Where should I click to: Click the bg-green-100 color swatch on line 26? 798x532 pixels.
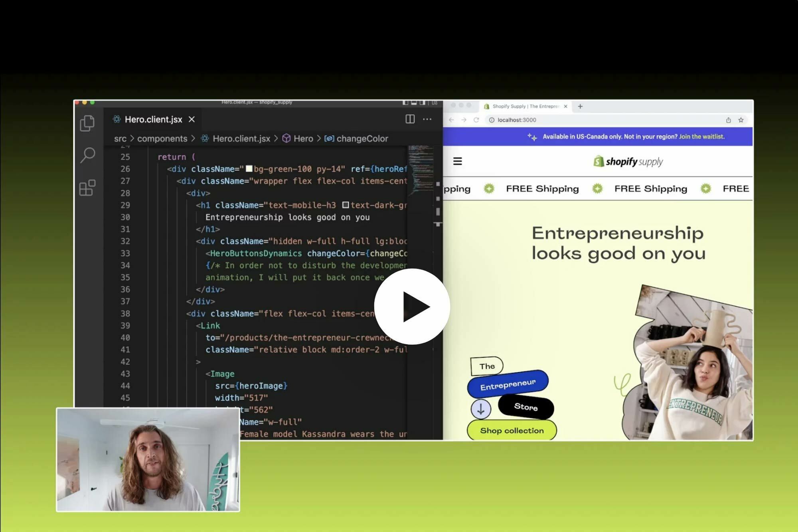click(x=249, y=169)
